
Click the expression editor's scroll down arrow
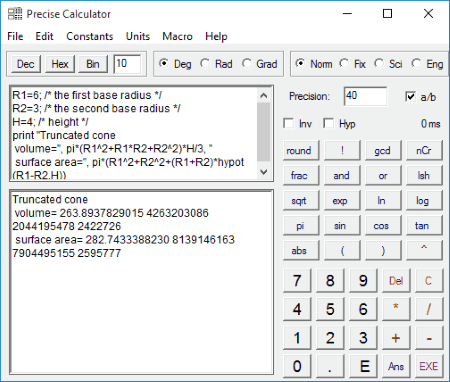point(264,172)
